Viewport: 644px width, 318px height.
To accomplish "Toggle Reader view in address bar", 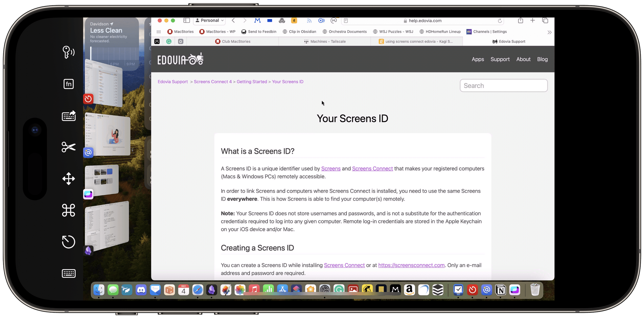I will (x=346, y=21).
